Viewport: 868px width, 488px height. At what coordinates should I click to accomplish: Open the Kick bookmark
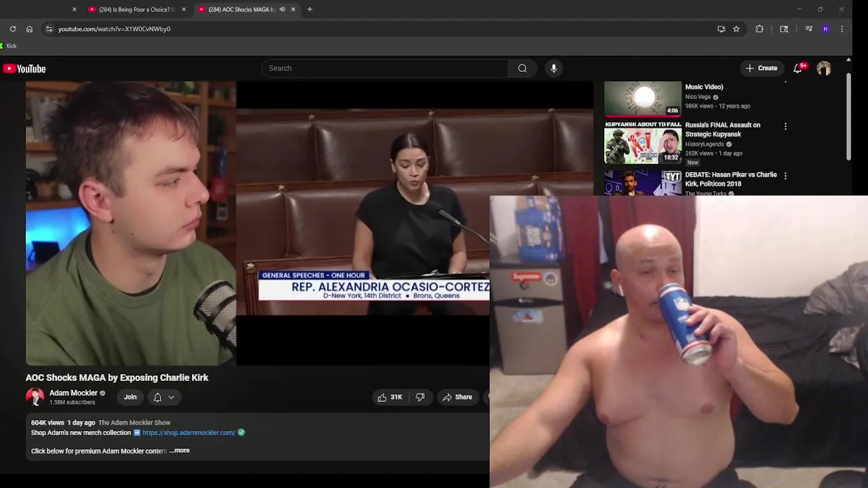[9, 46]
